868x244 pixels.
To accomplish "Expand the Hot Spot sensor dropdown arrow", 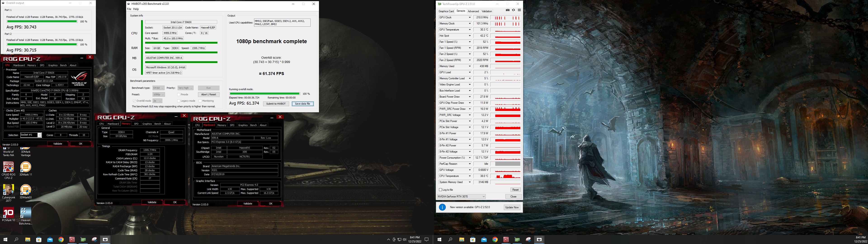I will [x=469, y=36].
